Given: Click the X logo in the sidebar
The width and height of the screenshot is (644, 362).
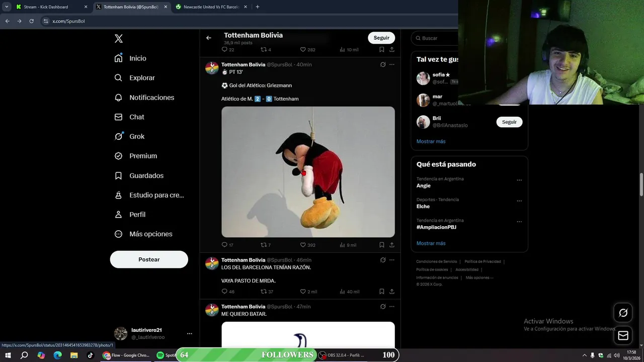Looking at the screenshot, I should pyautogui.click(x=119, y=39).
